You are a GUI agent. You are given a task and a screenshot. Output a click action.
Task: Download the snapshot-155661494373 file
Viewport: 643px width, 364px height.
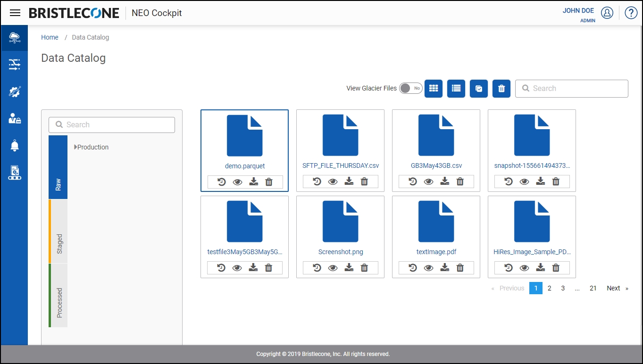pyautogui.click(x=541, y=182)
